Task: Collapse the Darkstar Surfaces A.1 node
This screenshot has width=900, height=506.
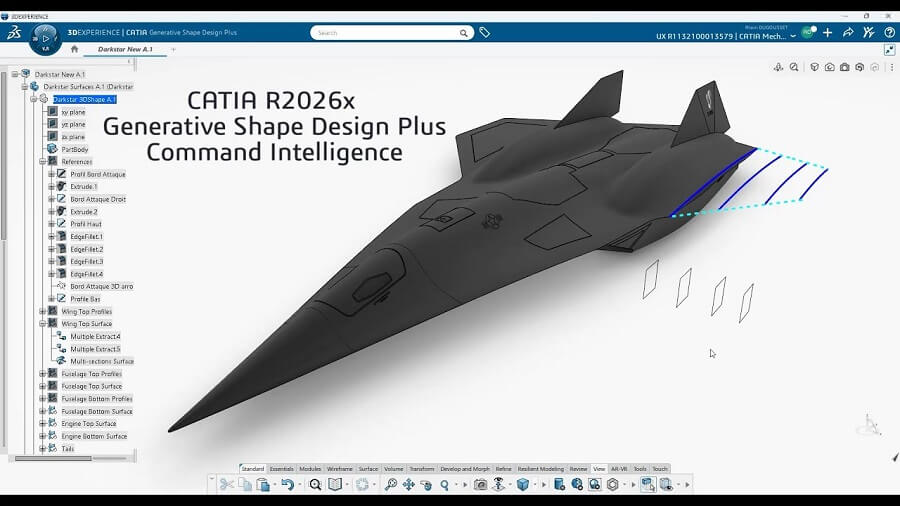Action: coord(24,87)
